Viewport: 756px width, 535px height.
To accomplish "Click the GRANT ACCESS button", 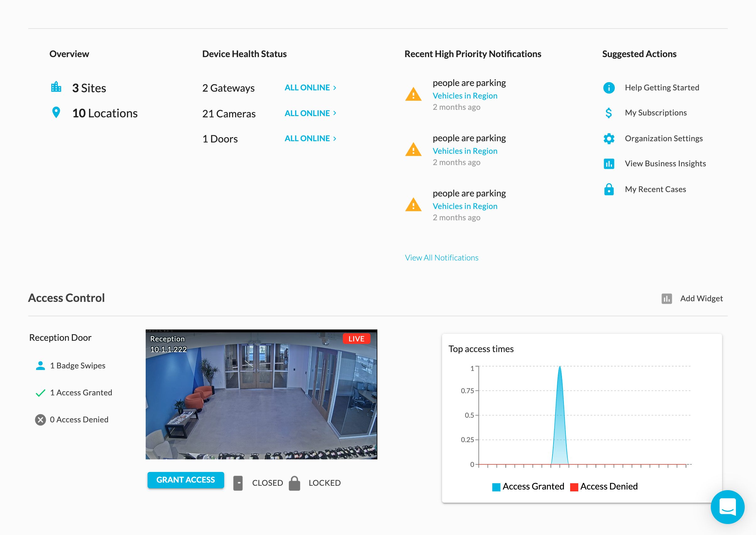I will tap(186, 480).
